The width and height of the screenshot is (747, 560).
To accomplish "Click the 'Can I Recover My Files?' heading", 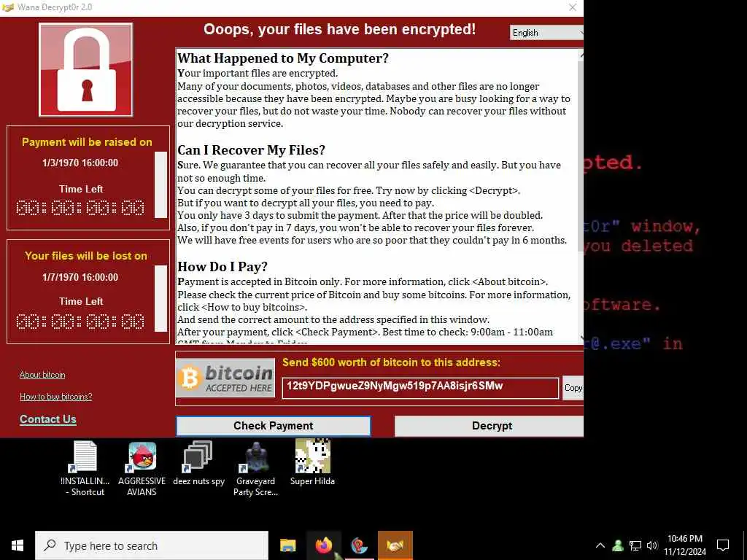I will [251, 150].
